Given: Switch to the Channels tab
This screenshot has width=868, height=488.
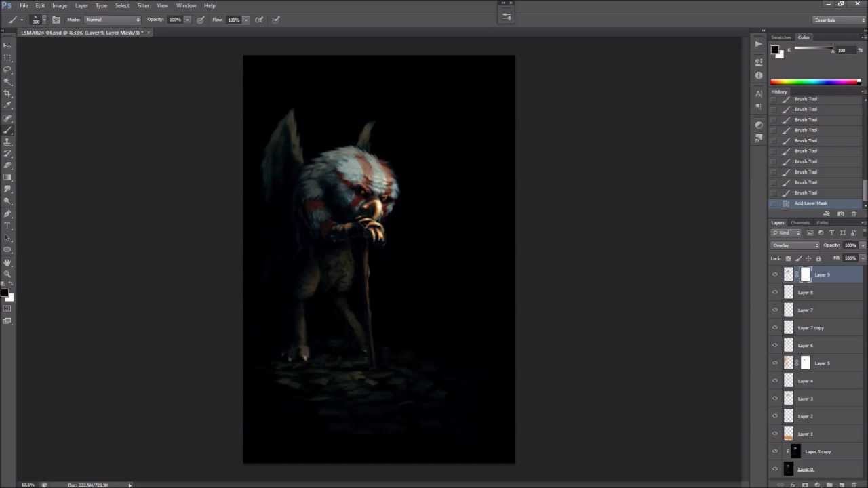Looking at the screenshot, I should point(800,223).
